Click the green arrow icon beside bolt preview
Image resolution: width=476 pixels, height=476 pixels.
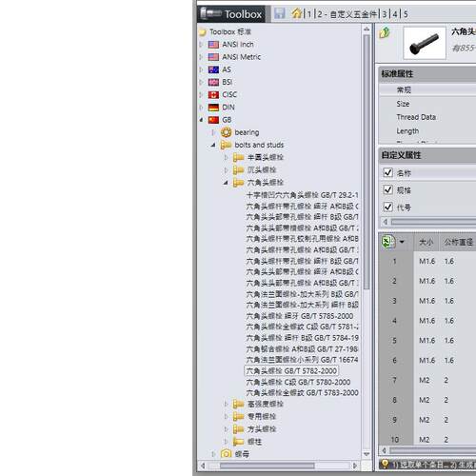[385, 32]
